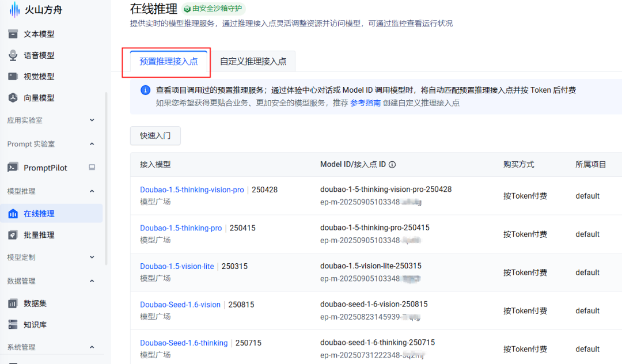Click the 视觉模型 image icon
622x364 pixels.
click(13, 77)
